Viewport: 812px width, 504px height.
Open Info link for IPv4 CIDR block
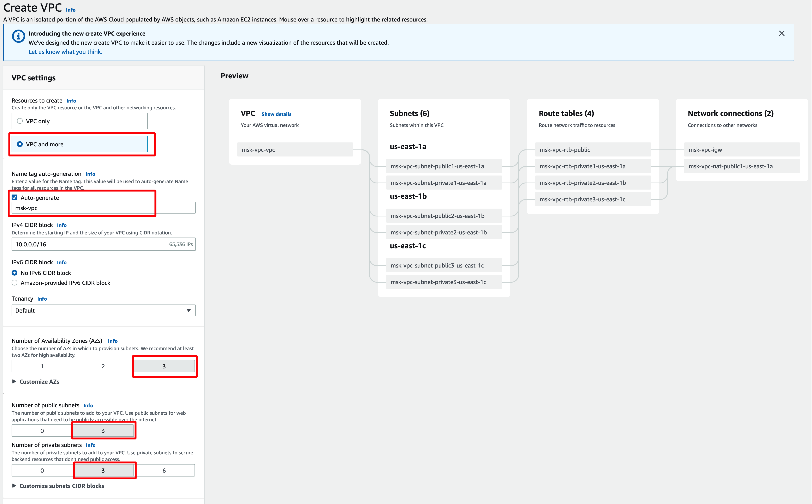point(62,225)
